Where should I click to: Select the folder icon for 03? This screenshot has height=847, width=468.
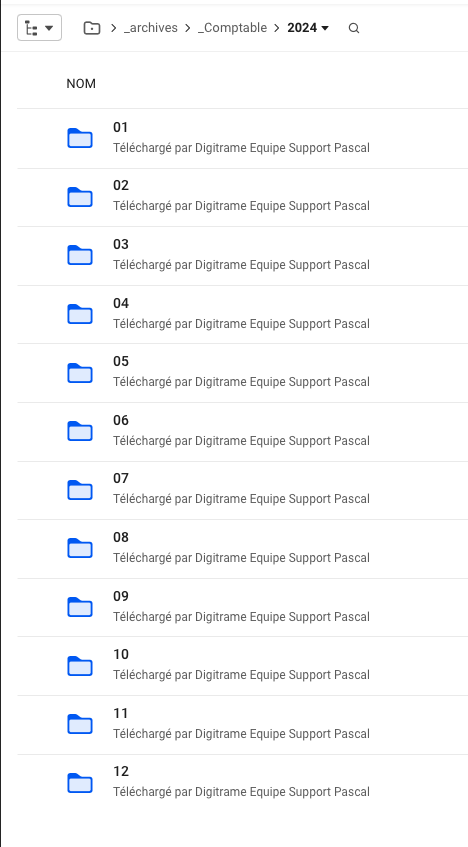click(80, 255)
